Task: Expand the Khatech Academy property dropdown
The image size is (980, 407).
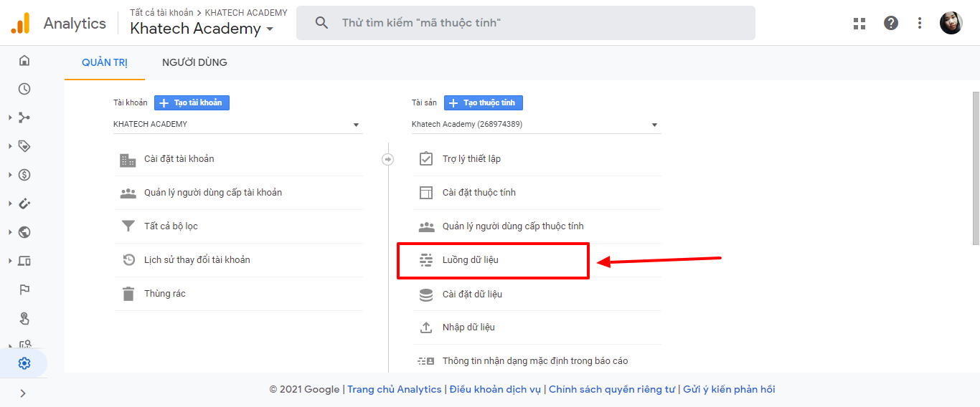Action: 537,125
